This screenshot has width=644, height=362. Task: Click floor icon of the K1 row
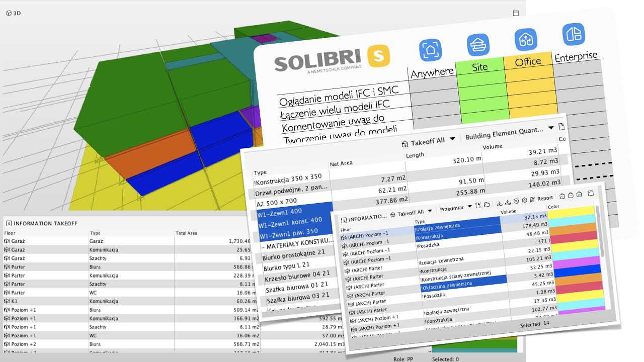(7, 301)
